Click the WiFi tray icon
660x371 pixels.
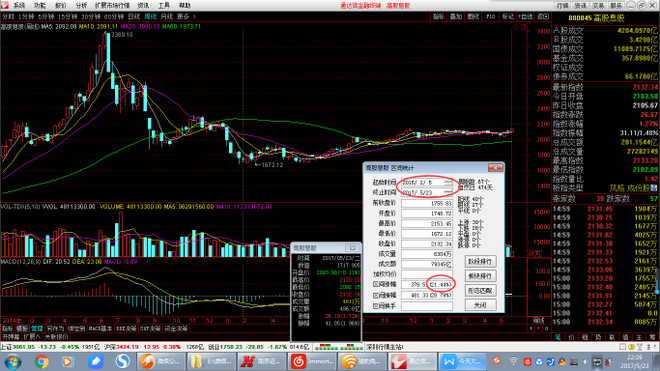[x=513, y=361]
